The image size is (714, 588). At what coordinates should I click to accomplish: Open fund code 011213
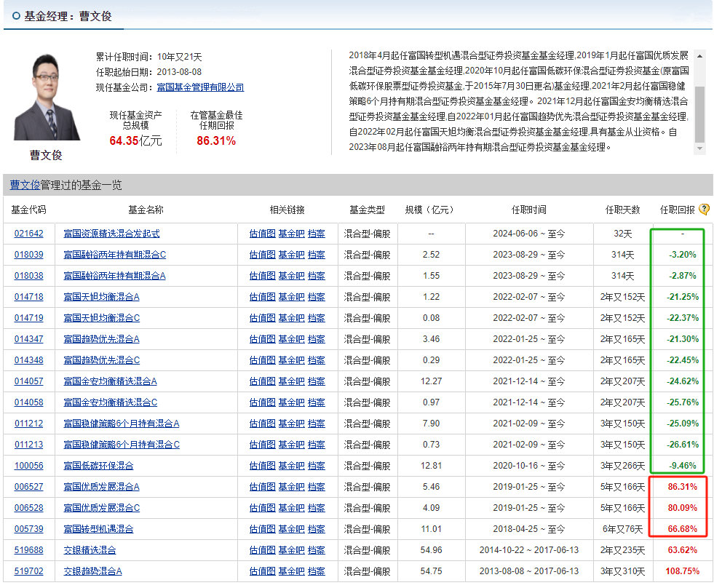pyautogui.click(x=28, y=445)
